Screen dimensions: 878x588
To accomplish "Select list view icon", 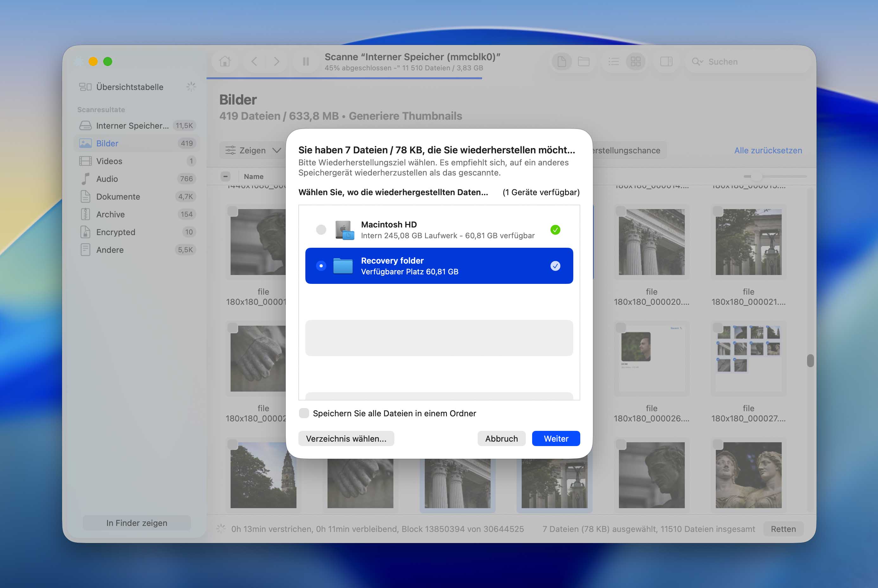I will [x=614, y=61].
